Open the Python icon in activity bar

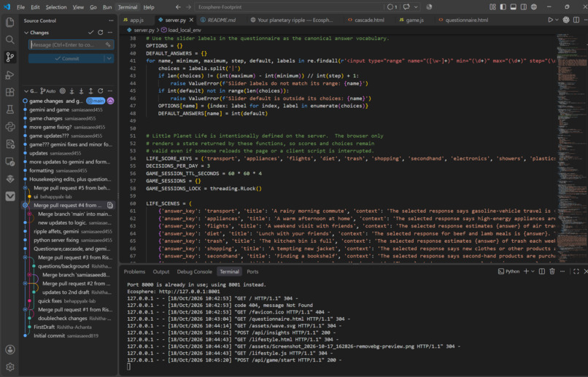pos(10,127)
